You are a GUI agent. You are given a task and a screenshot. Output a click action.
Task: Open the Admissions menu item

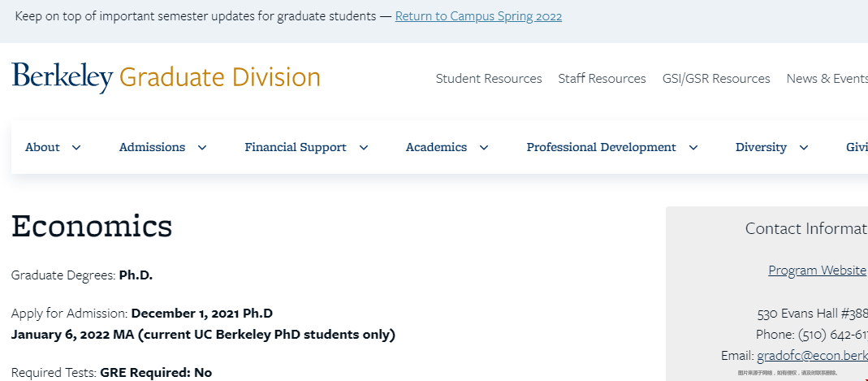point(152,147)
